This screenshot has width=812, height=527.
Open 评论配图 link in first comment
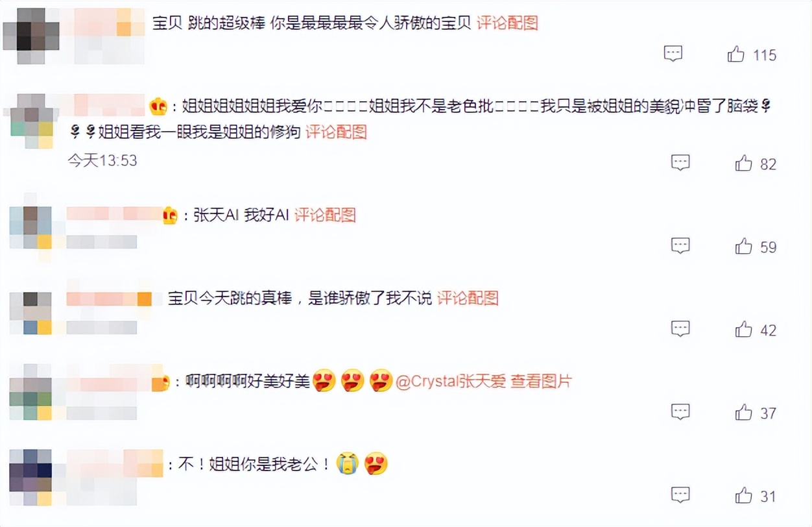[507, 23]
